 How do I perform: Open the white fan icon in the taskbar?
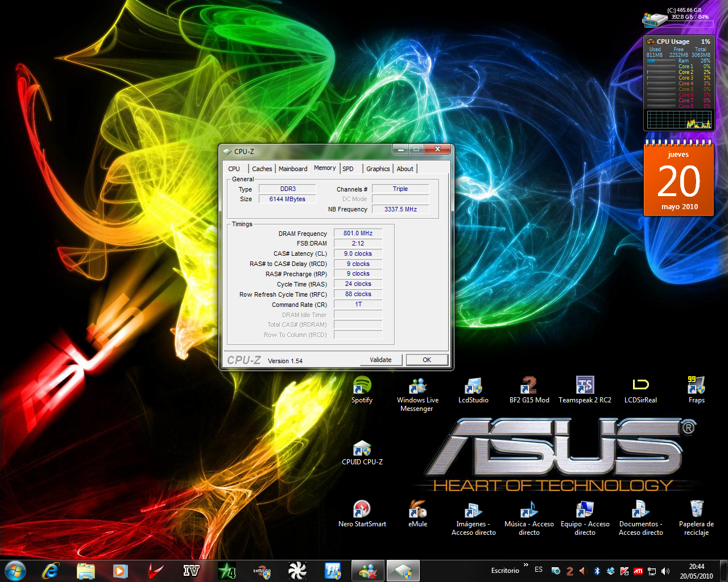point(297,570)
